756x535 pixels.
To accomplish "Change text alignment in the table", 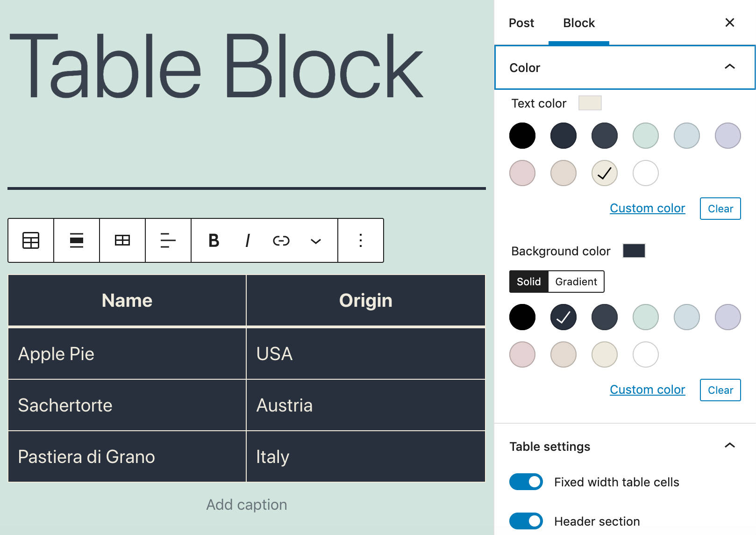I will click(x=168, y=241).
